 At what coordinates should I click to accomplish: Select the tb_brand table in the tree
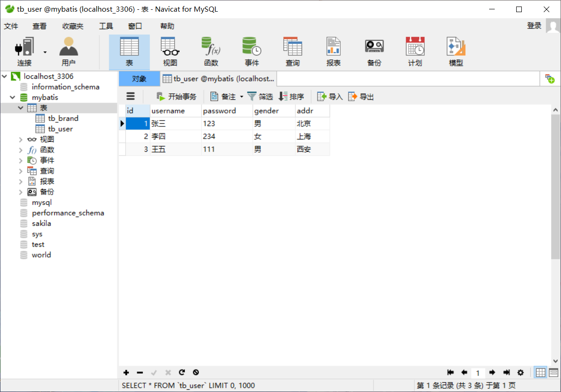pyautogui.click(x=63, y=119)
